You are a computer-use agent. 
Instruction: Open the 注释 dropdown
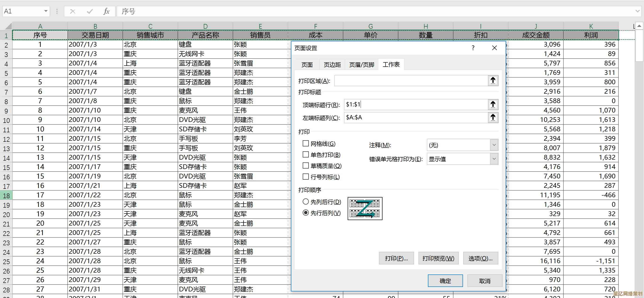(494, 145)
